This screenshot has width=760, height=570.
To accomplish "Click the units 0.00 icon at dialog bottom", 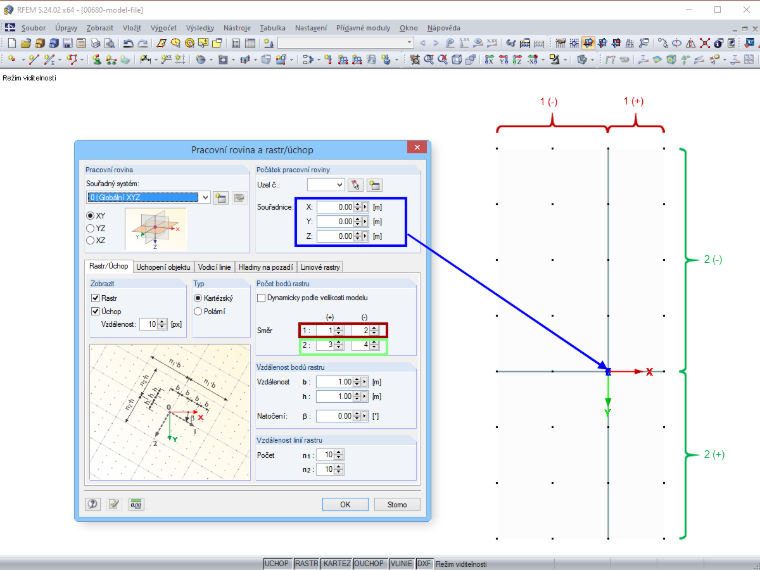I will 136,504.
